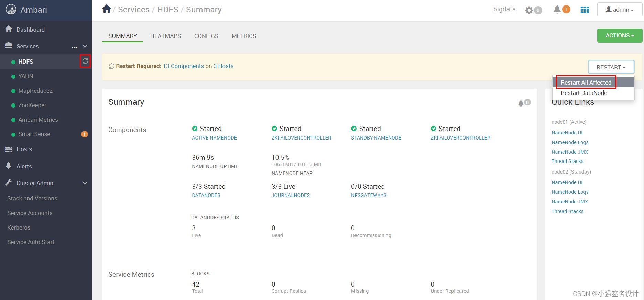
Task: Collapse the Cluster Admin section chevron
Action: 85,183
